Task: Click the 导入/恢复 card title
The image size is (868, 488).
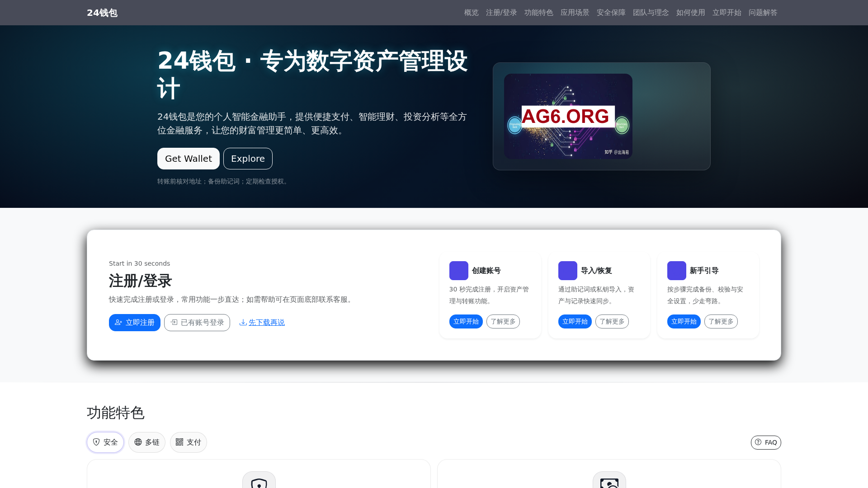Action: pos(596,271)
